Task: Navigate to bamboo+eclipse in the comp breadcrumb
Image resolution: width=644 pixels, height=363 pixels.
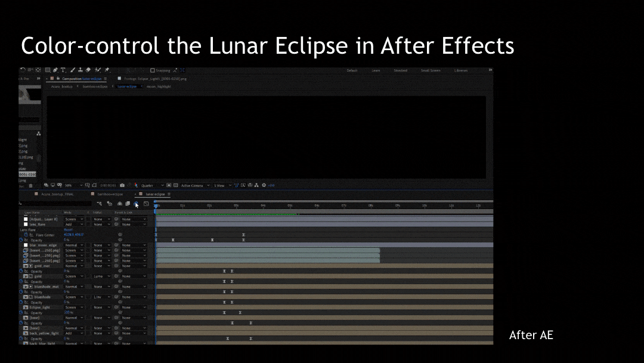Action: click(95, 87)
